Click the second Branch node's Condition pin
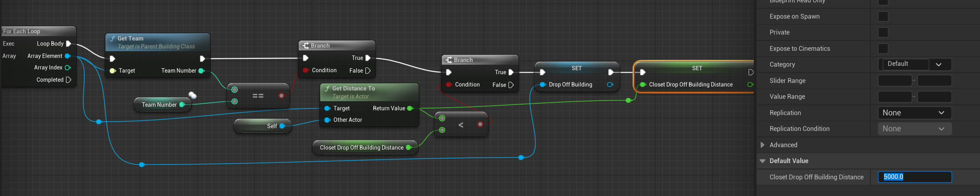 [x=448, y=85]
